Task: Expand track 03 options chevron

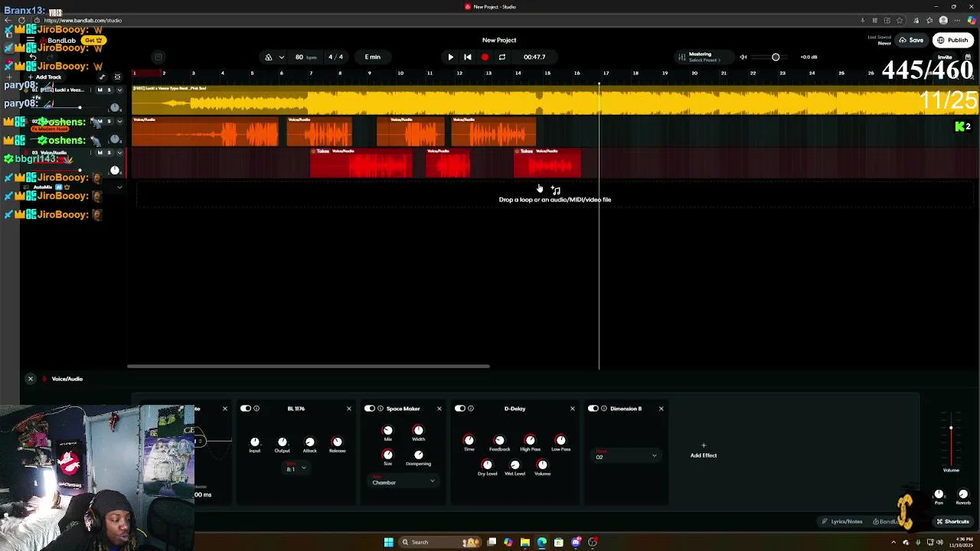Action: point(119,152)
